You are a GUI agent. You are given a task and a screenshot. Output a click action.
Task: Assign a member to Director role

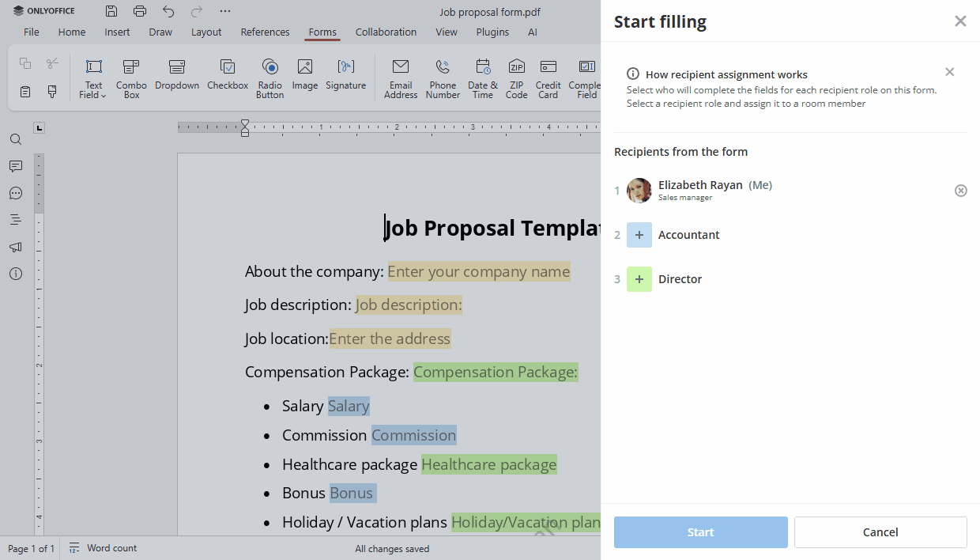[x=639, y=279]
